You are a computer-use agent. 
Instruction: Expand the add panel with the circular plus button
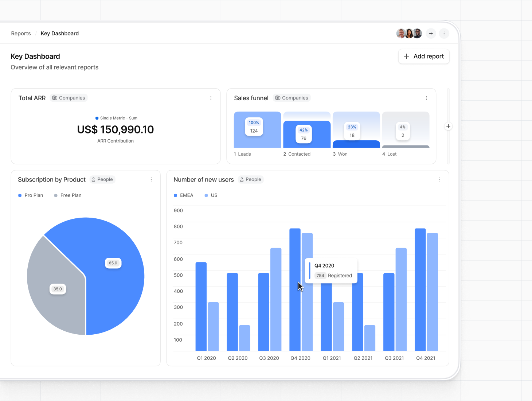tap(448, 126)
